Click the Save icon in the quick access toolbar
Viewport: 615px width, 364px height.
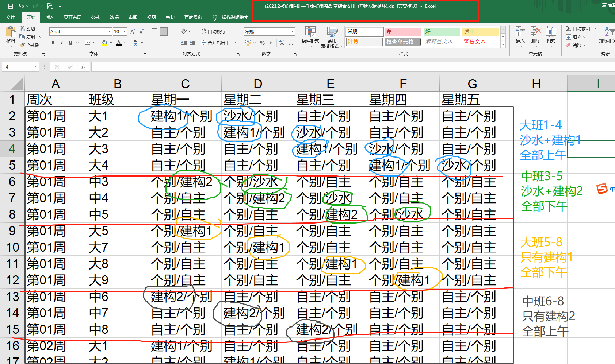(10, 6)
